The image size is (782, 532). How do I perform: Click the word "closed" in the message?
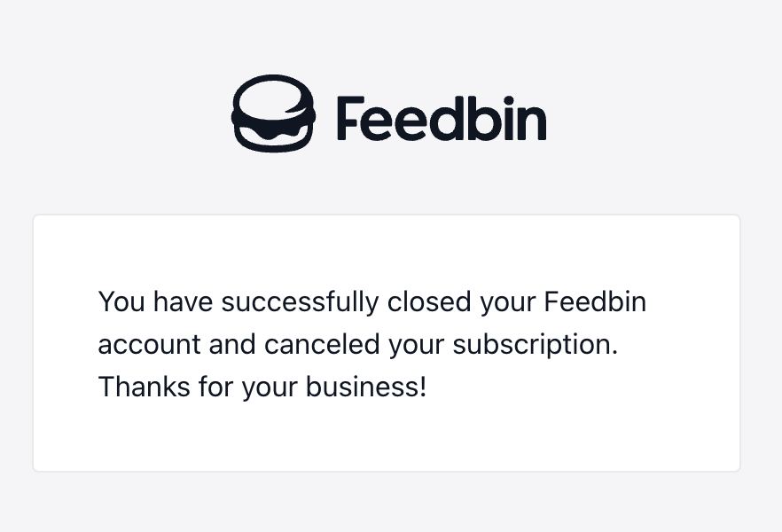click(x=430, y=302)
